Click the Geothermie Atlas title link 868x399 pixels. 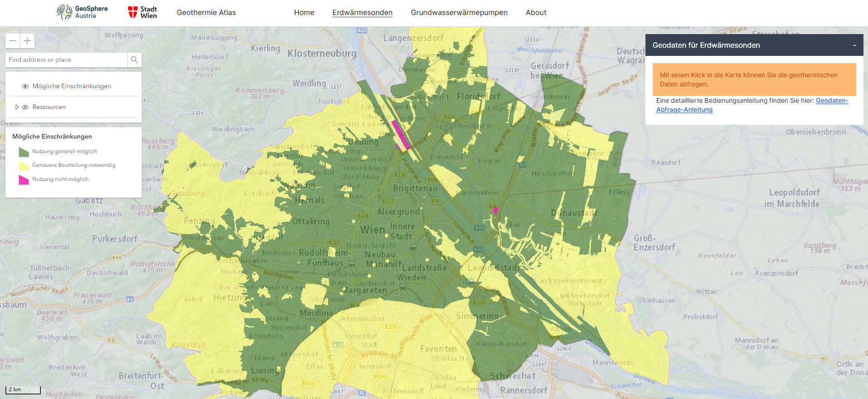click(x=206, y=13)
